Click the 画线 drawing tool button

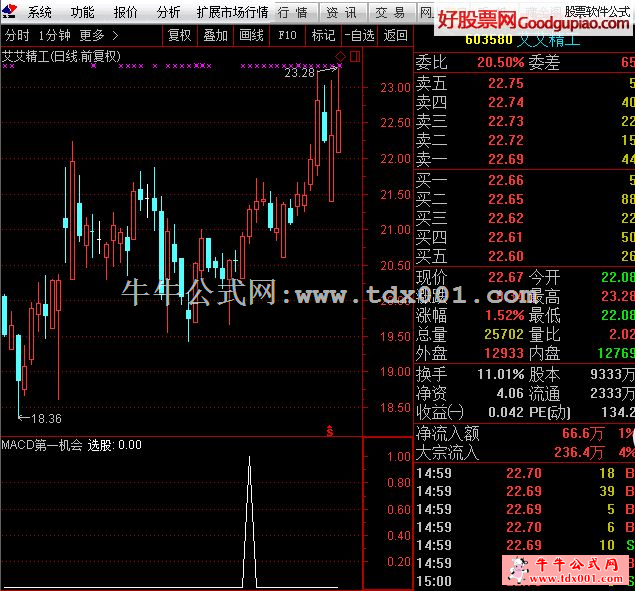pyautogui.click(x=252, y=35)
